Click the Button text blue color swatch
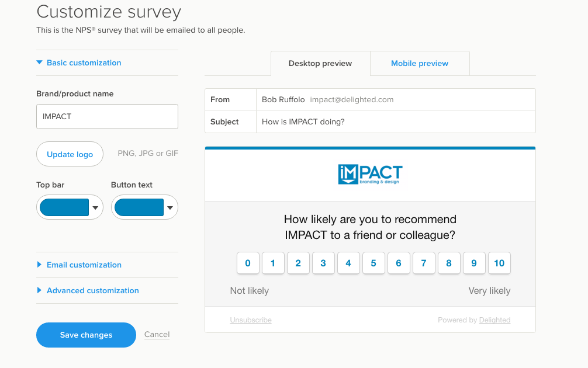588x368 pixels. (139, 207)
